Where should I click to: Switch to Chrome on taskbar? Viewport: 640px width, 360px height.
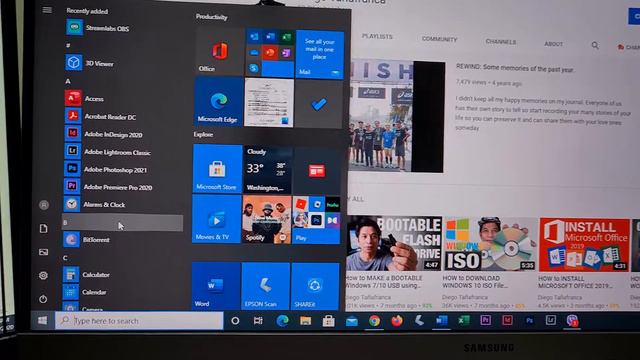click(374, 321)
